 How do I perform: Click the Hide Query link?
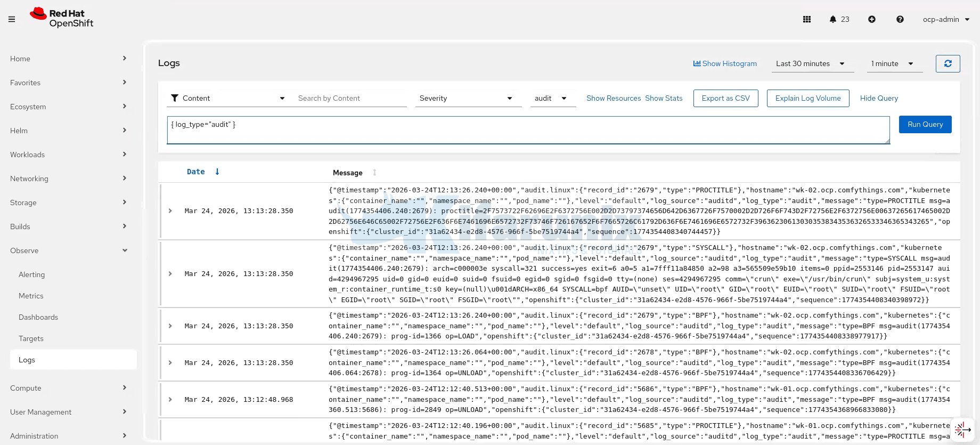(x=879, y=98)
